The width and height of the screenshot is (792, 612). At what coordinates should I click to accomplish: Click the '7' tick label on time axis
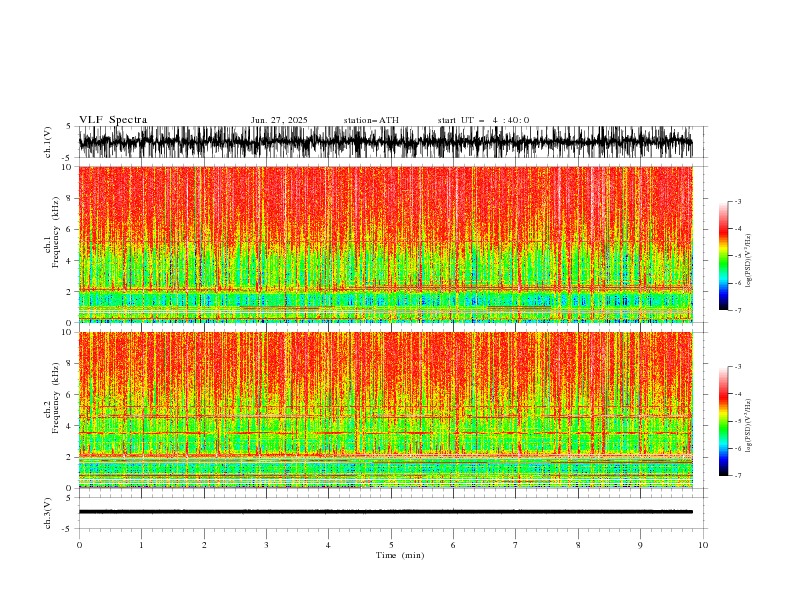pyautogui.click(x=516, y=545)
